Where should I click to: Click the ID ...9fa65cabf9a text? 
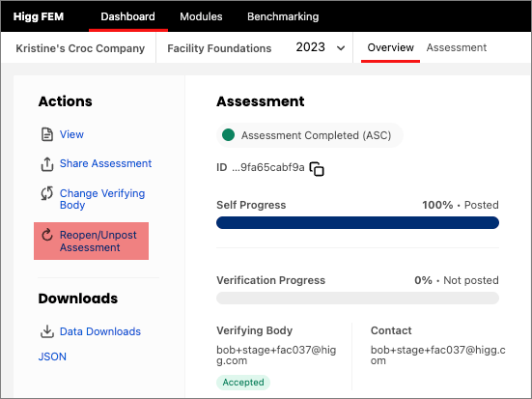(261, 167)
